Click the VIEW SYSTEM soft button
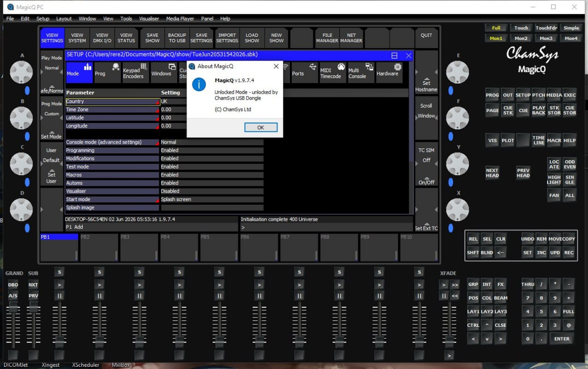The image size is (588, 369). coord(77,38)
